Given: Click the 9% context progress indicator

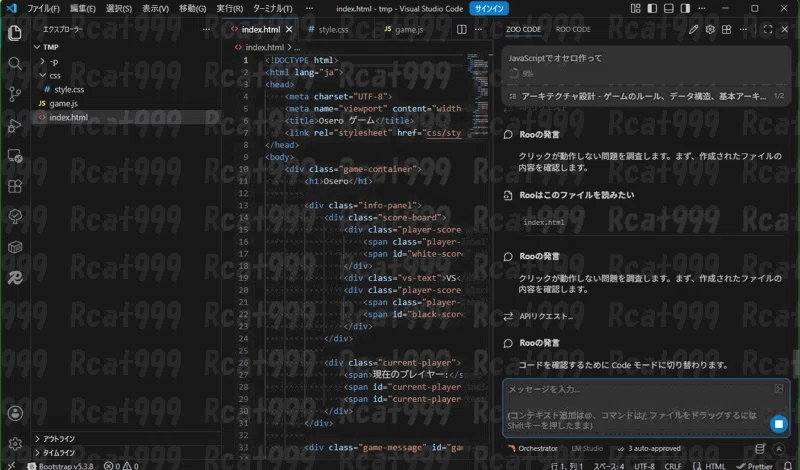Looking at the screenshot, I should point(521,73).
